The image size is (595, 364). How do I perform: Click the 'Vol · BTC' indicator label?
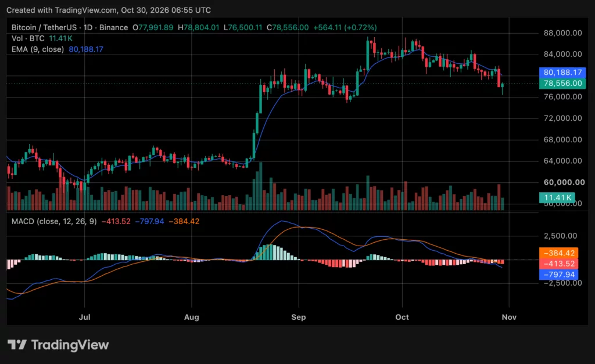click(x=28, y=38)
